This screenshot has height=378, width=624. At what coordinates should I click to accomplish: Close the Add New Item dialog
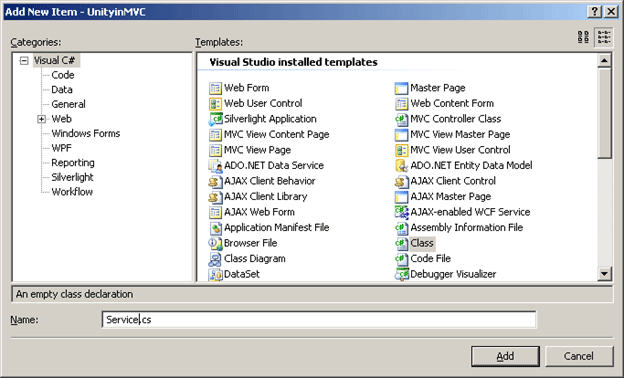pyautogui.click(x=611, y=12)
